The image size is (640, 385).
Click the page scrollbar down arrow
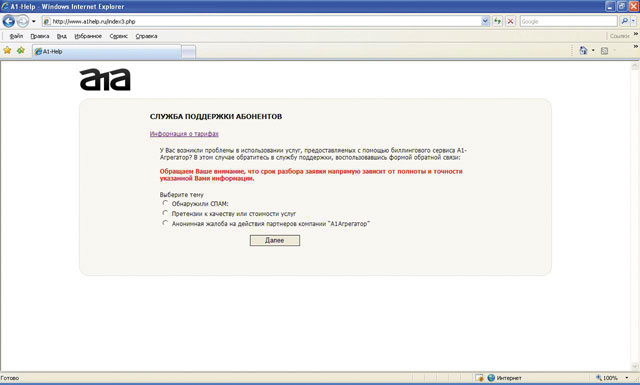pos(635,366)
